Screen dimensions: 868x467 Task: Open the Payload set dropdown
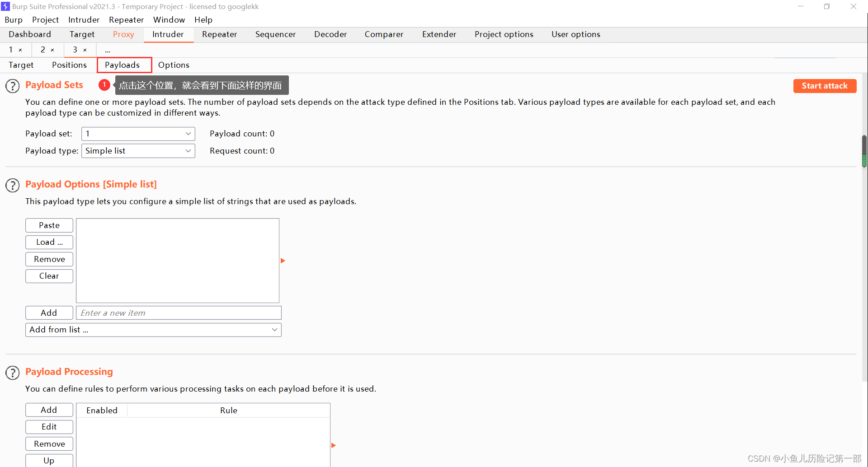pos(138,134)
